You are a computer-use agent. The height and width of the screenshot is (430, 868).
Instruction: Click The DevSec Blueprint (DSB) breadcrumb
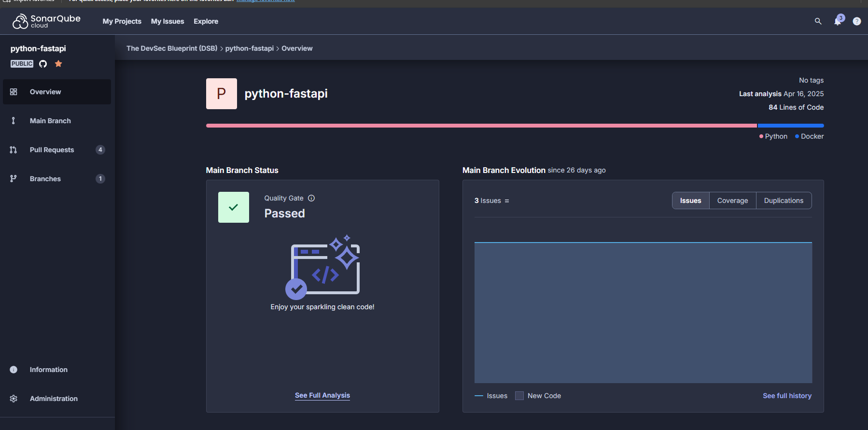coord(172,48)
